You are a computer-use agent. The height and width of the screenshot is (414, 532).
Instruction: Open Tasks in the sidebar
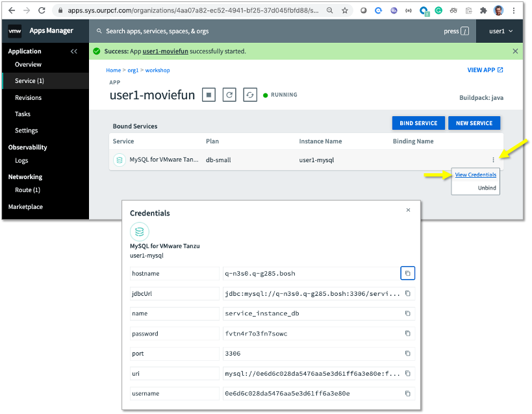[x=22, y=114]
